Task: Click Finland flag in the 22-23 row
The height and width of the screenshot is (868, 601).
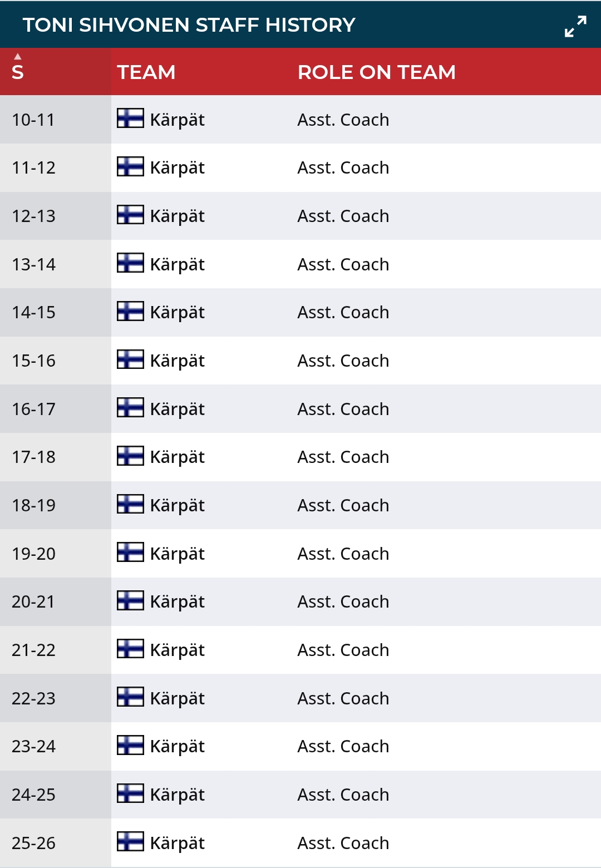Action: pyautogui.click(x=130, y=697)
